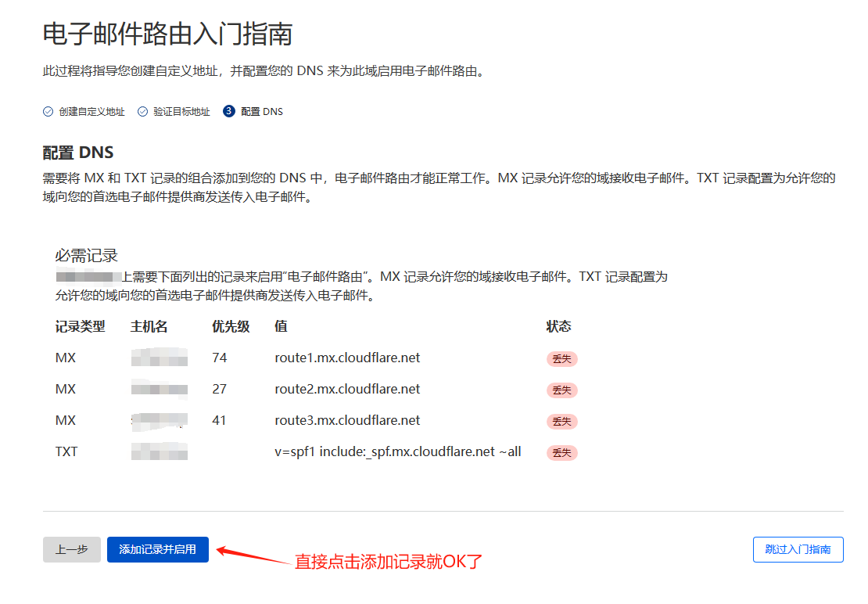Click the MX type cell in route1 row
Image resolution: width=868 pixels, height=604 pixels.
coord(66,358)
